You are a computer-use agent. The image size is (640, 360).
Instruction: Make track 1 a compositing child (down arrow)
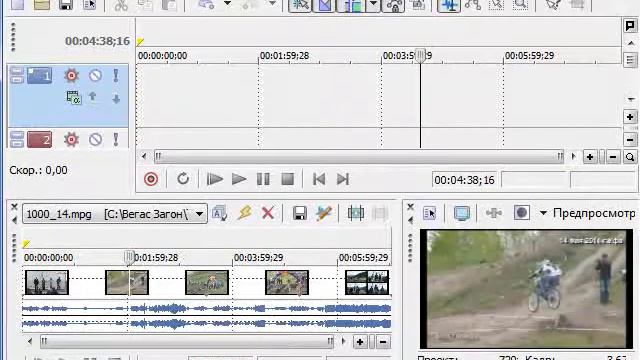tap(116, 99)
